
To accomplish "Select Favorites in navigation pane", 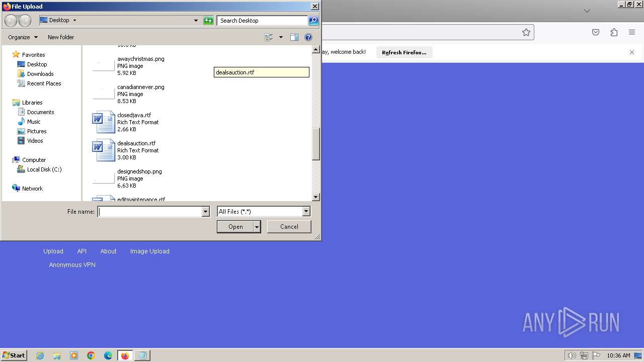I will point(33,55).
